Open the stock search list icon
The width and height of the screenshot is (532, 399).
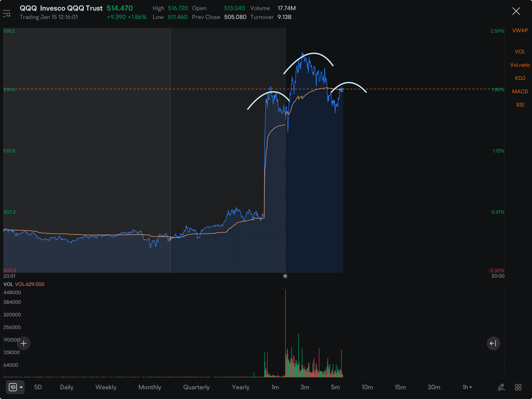click(7, 13)
